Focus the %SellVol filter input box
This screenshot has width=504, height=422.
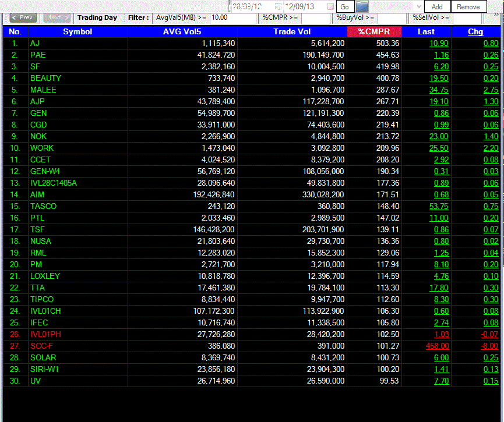click(x=467, y=18)
